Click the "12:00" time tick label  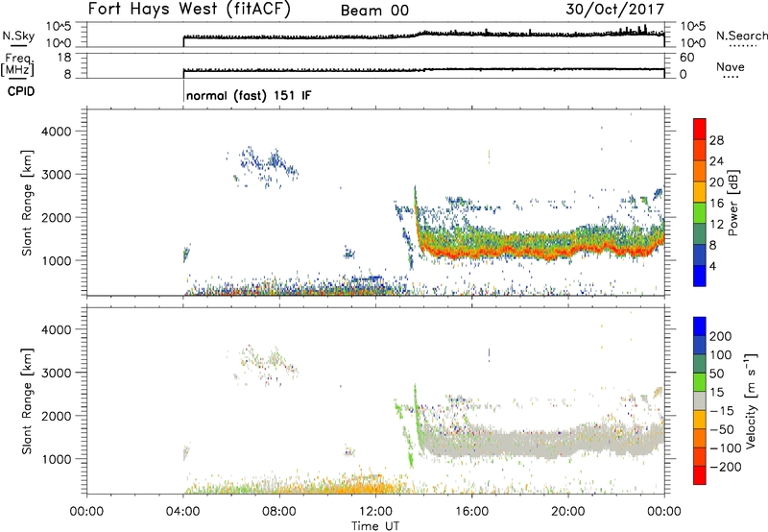point(375,512)
